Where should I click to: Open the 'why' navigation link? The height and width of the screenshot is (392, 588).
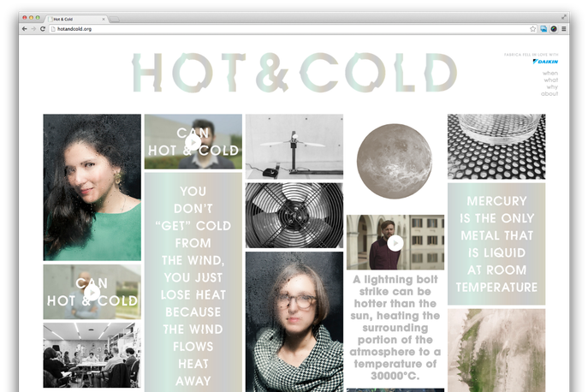click(x=552, y=86)
